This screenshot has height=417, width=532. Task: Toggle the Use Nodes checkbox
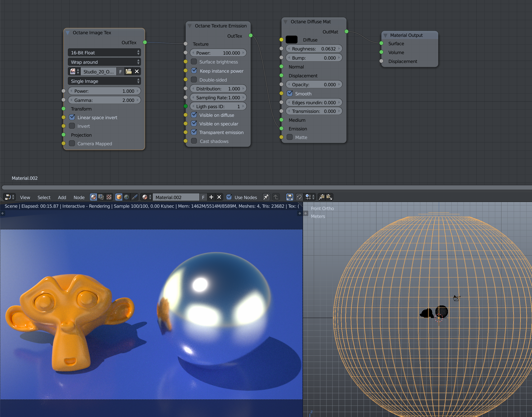point(229,197)
